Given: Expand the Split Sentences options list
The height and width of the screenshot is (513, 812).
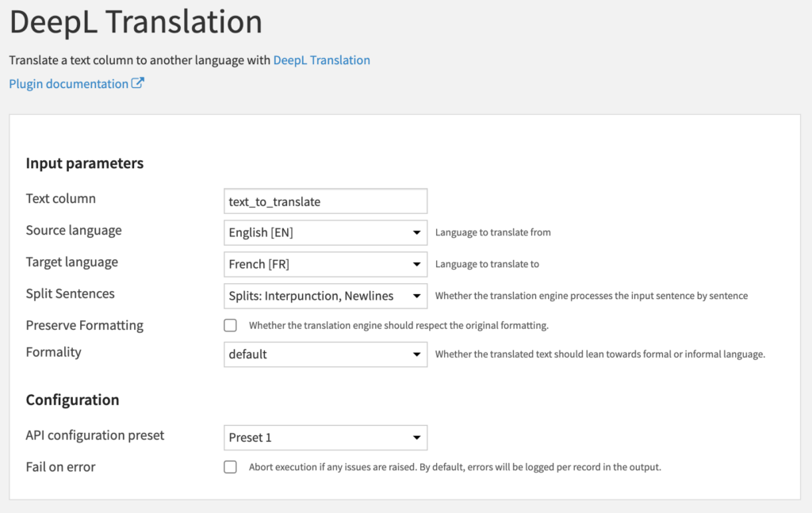Looking at the screenshot, I should point(325,296).
